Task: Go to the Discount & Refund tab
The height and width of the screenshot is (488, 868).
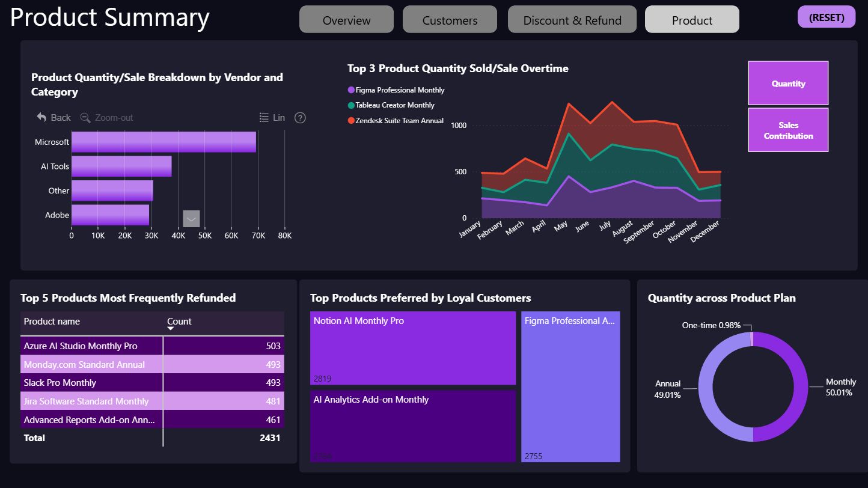Action: 572,20
